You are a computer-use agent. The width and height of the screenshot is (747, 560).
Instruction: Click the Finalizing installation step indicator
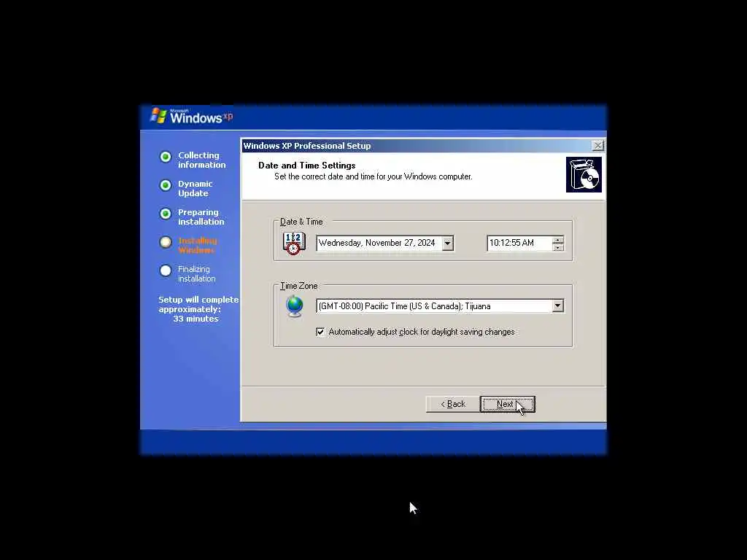pyautogui.click(x=166, y=271)
